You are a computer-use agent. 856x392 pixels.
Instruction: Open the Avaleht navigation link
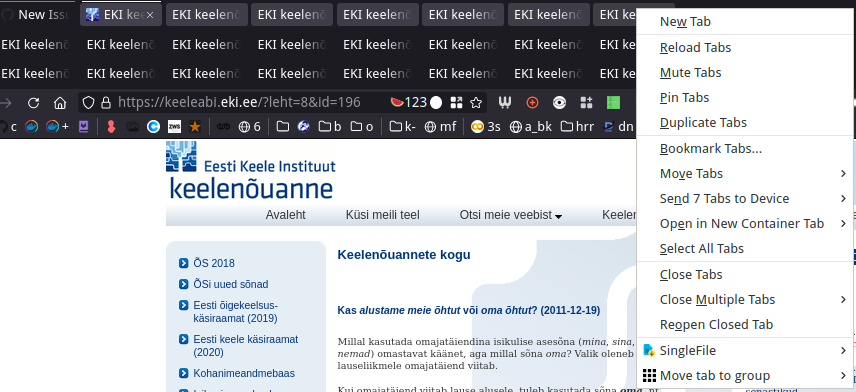pos(286,215)
